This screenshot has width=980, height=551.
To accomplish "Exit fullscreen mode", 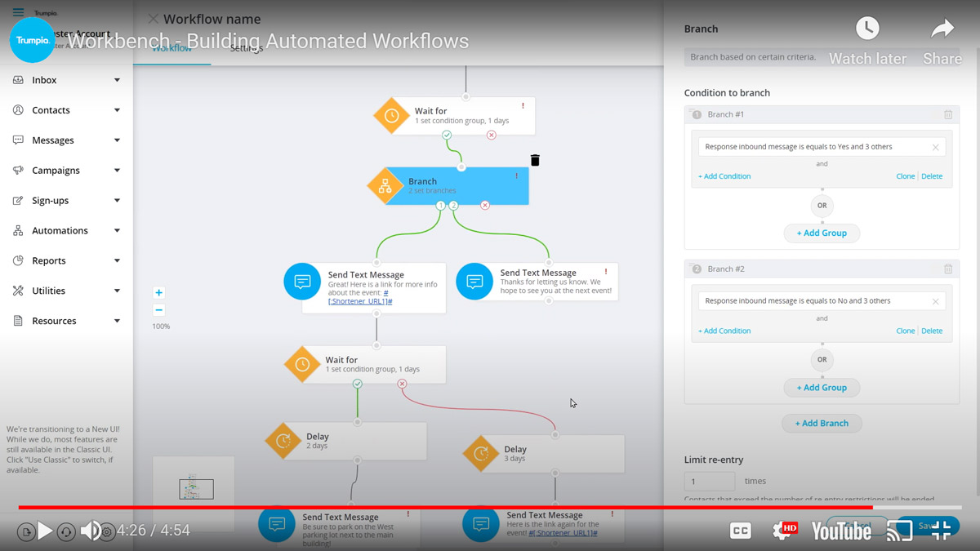I will pyautogui.click(x=941, y=531).
